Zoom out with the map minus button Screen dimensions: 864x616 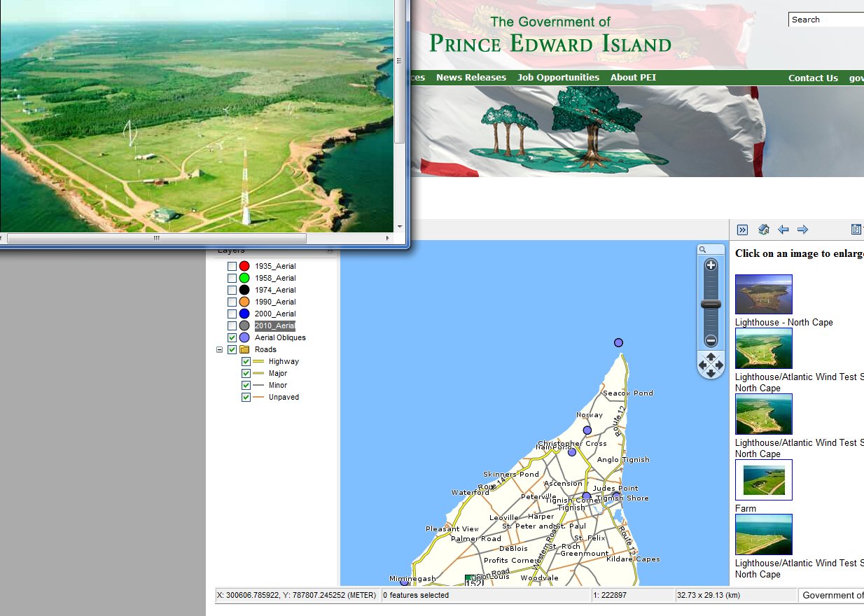coord(711,341)
